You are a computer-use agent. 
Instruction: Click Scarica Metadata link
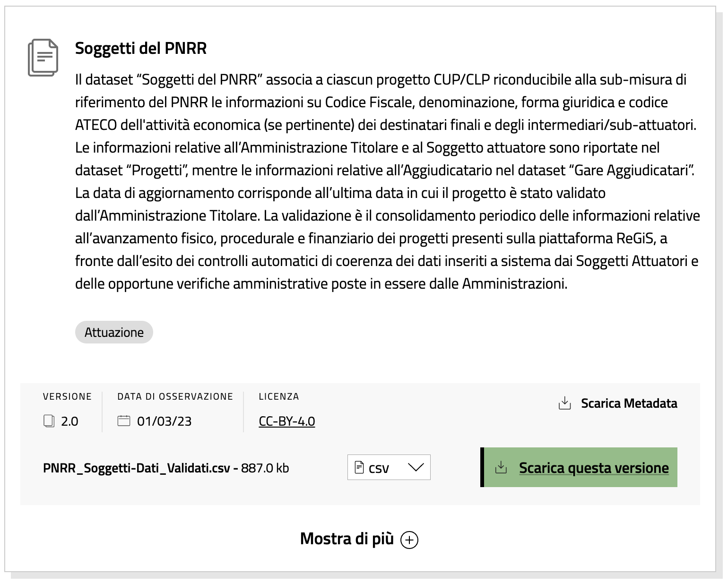[x=618, y=403]
